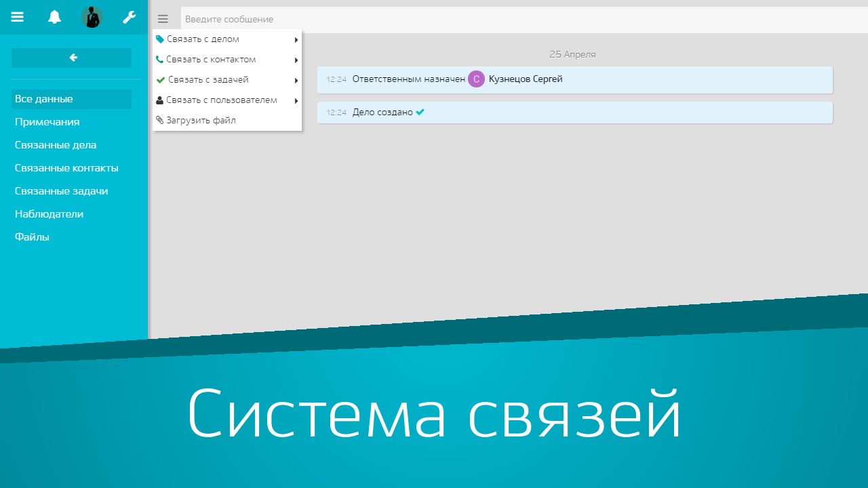Click the green checkmark beside 'Связать с задачей'
The height and width of the screenshot is (488, 868).
click(x=159, y=79)
